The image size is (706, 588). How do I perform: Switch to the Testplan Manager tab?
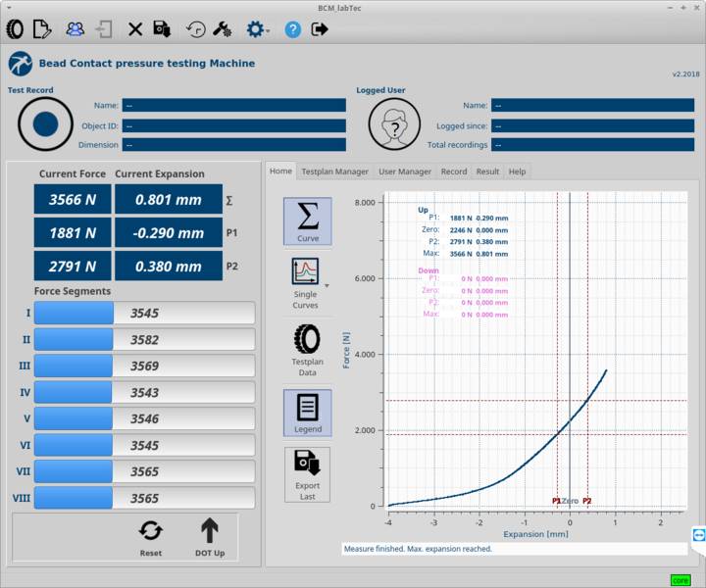point(334,171)
